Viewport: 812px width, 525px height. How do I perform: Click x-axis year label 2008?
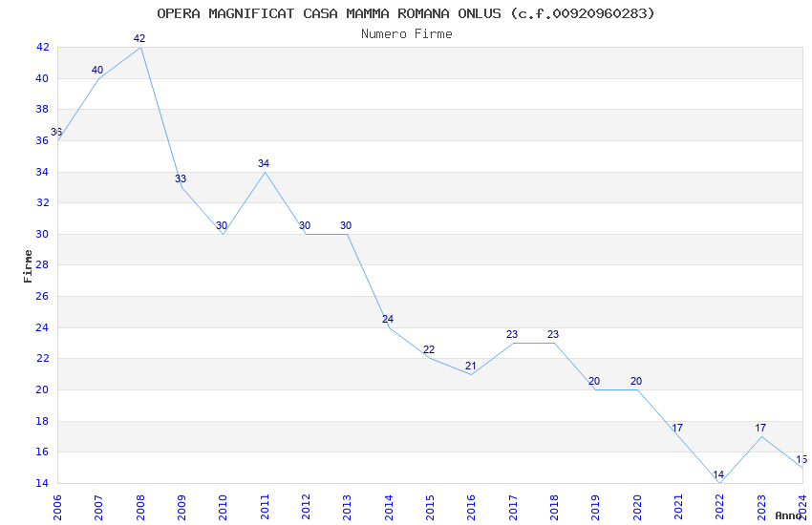point(139,507)
